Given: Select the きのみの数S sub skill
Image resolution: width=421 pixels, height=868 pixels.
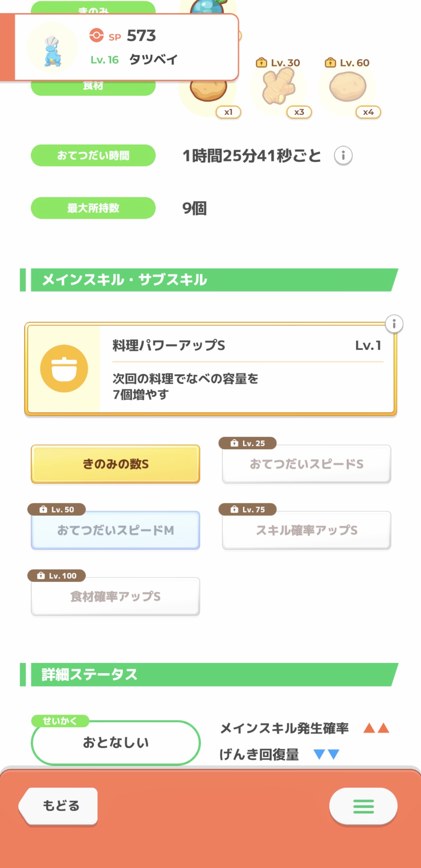Looking at the screenshot, I should [x=115, y=464].
